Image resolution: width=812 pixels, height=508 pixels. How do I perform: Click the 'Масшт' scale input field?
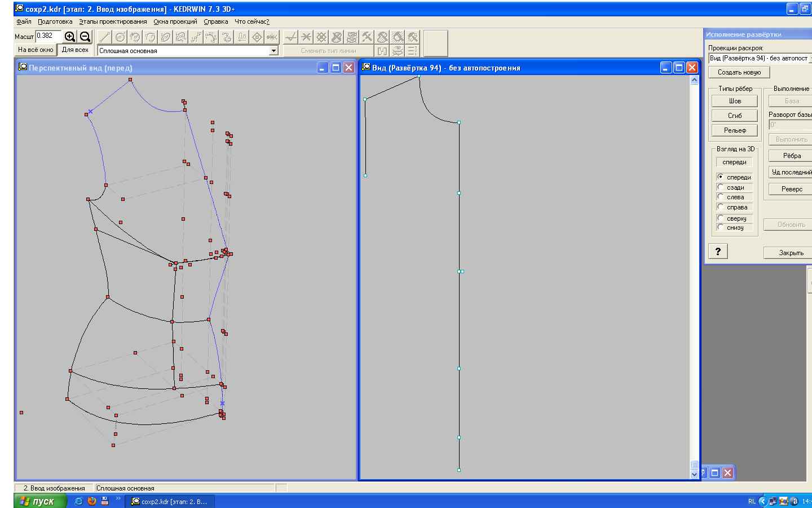tap(47, 36)
